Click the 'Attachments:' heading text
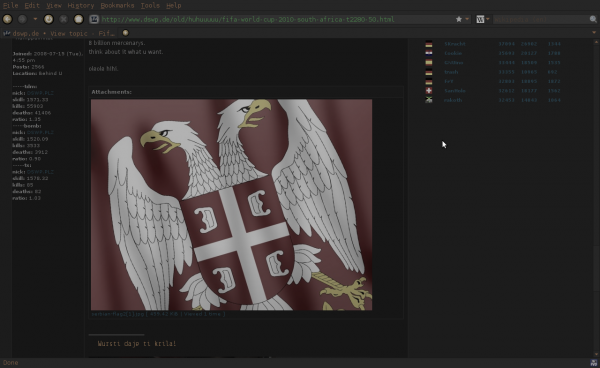Screen dimensions: 600x368 coord(111,92)
